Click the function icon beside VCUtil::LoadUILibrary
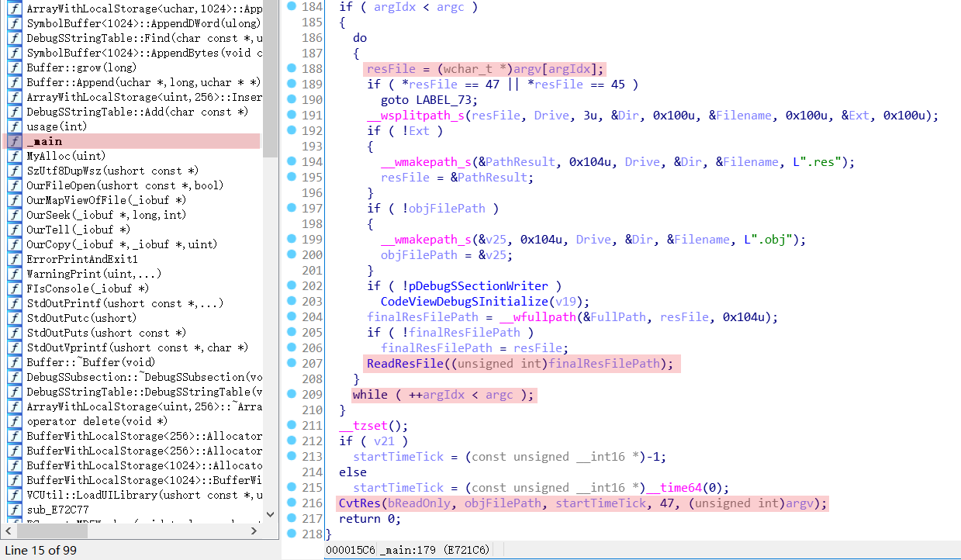Image resolution: width=961 pixels, height=560 pixels. (14, 495)
